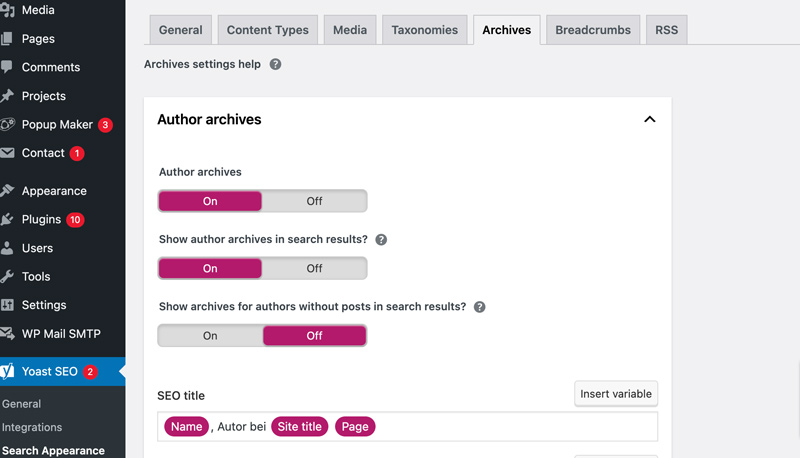Viewport: 800px width, 458px height.
Task: Switch to the Taxonomies tab
Action: (x=424, y=30)
